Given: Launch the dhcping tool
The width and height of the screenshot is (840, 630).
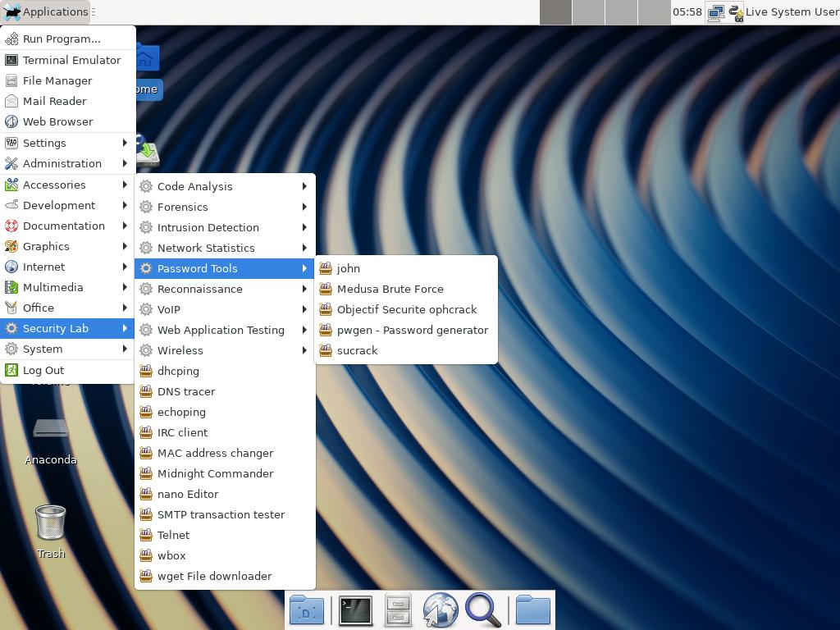Looking at the screenshot, I should click(x=225, y=372).
